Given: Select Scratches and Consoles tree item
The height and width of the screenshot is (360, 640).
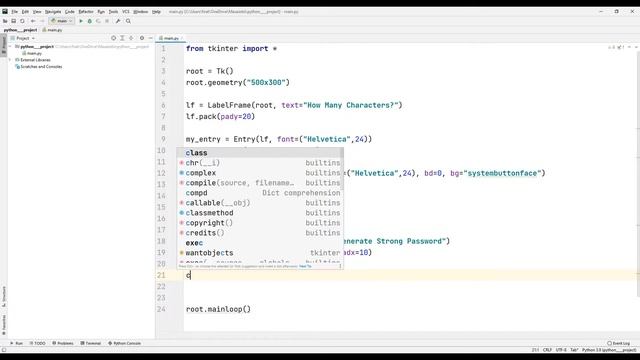Looking at the screenshot, I should (x=38, y=67).
